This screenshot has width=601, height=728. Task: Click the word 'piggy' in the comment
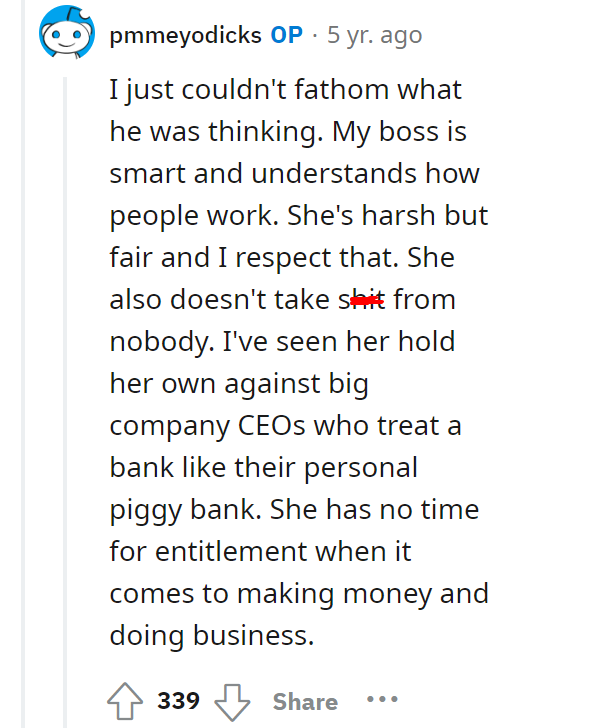click(x=145, y=511)
